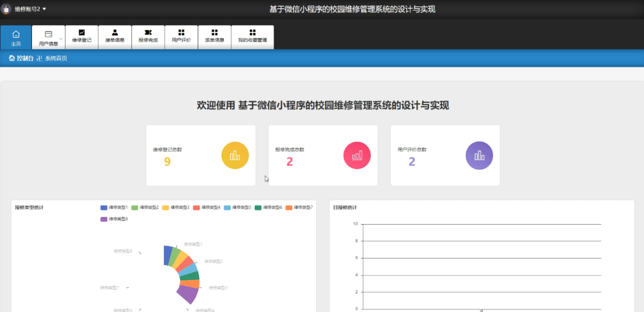Click the 系统首页 breadcrumb link
The image size is (644, 312).
point(56,58)
